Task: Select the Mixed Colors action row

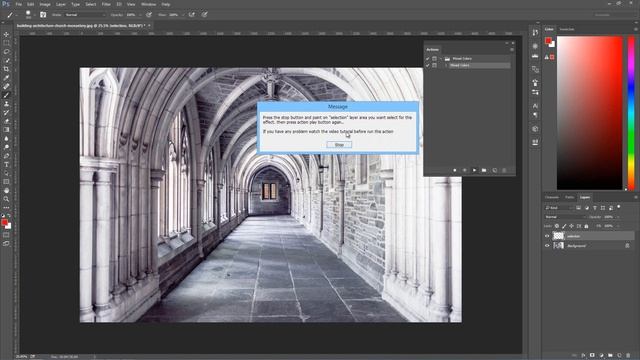Action: [479, 65]
